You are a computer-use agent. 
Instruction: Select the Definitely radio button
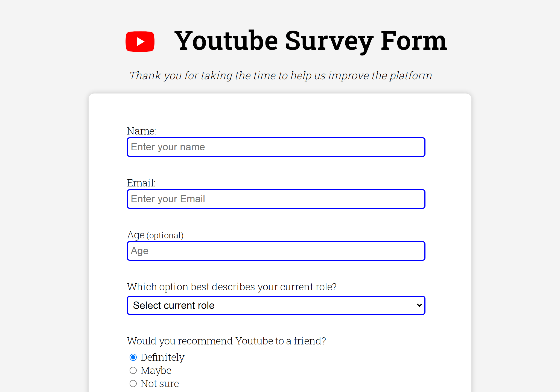133,357
